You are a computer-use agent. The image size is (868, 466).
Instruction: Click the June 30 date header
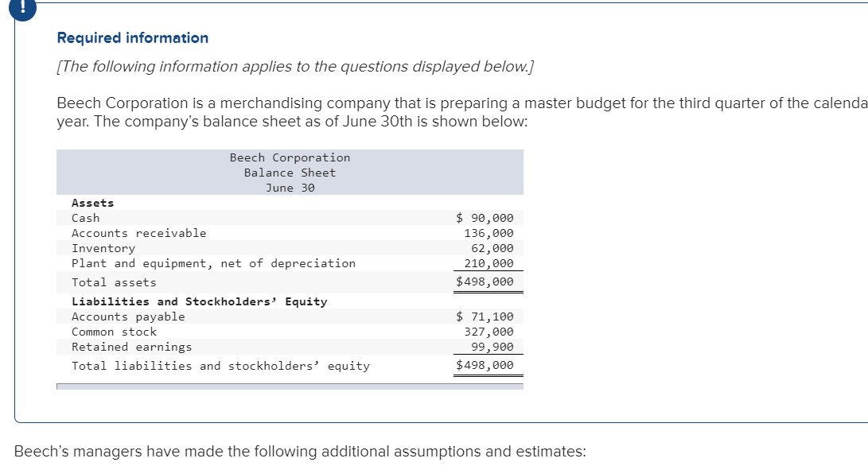[x=290, y=188]
